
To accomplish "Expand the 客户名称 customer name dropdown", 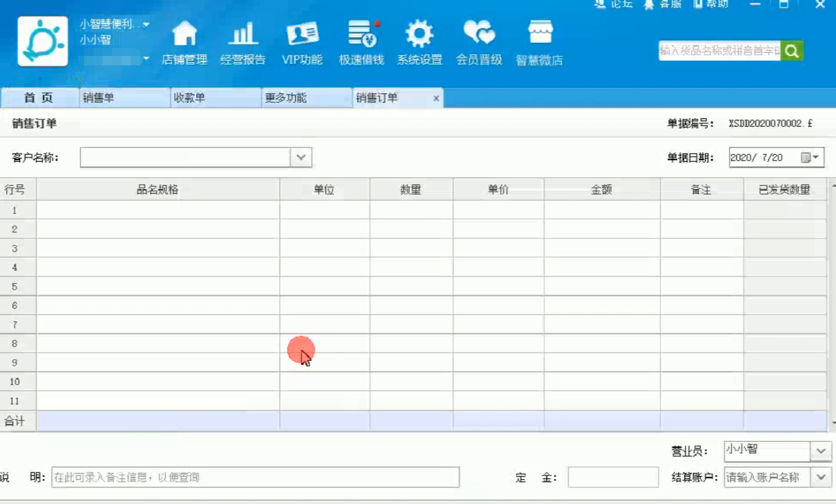I will (x=300, y=157).
